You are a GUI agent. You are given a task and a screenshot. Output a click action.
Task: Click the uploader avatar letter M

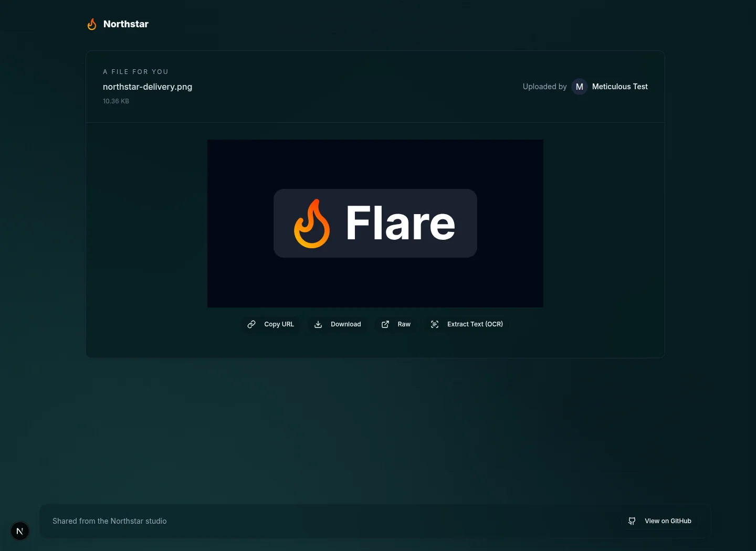580,87
